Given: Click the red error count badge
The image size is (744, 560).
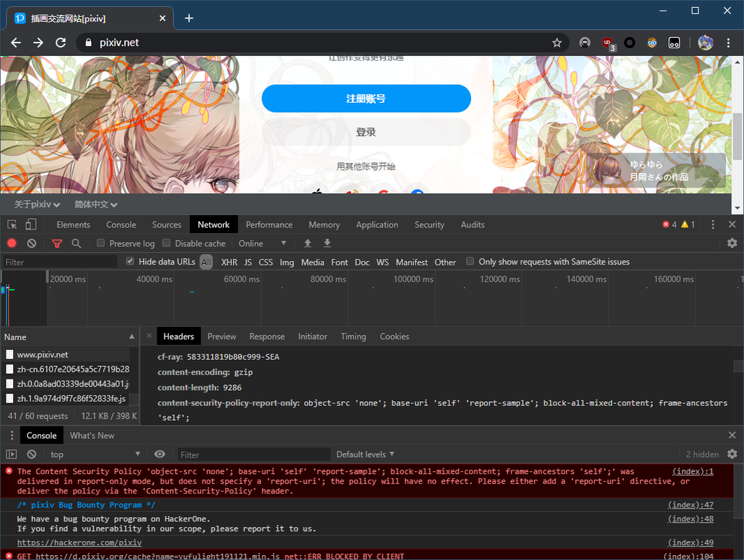Looking at the screenshot, I should pos(670,225).
